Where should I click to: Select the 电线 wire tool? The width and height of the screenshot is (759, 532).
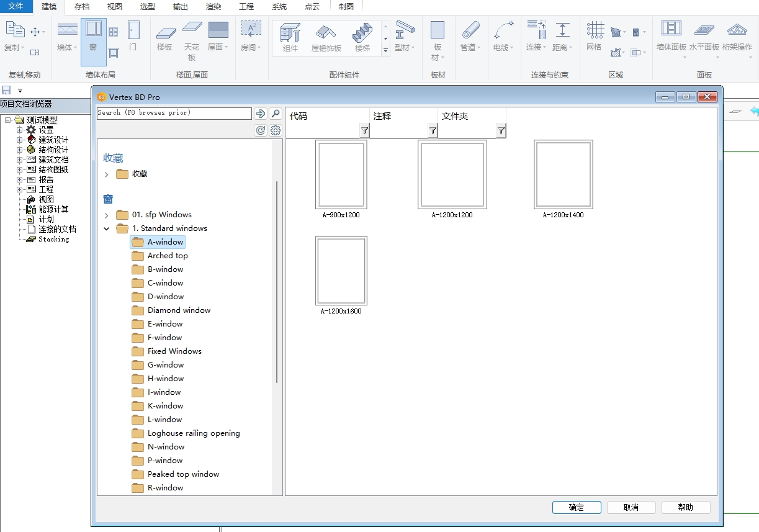[503, 36]
